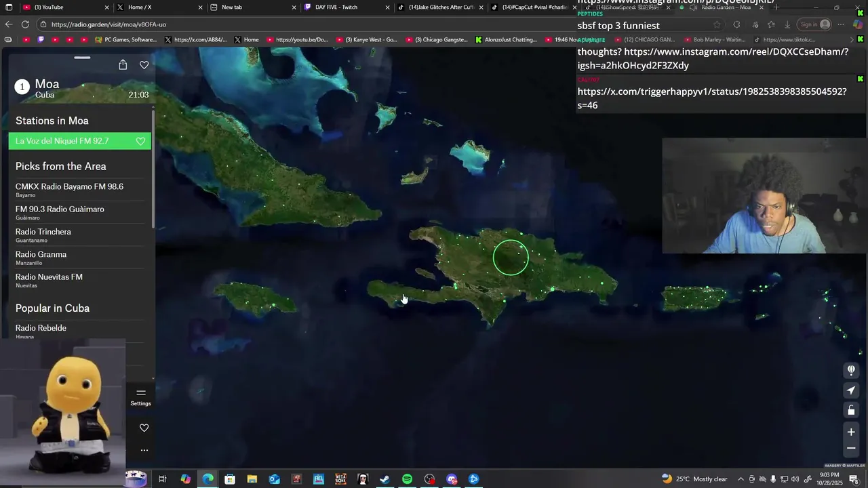Image resolution: width=868 pixels, height=488 pixels.
Task: Click the Sign in profile button
Action: (814, 24)
